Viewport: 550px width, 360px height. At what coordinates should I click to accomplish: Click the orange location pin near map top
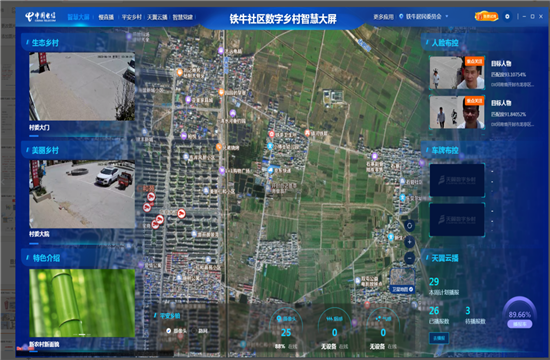pos(180,73)
